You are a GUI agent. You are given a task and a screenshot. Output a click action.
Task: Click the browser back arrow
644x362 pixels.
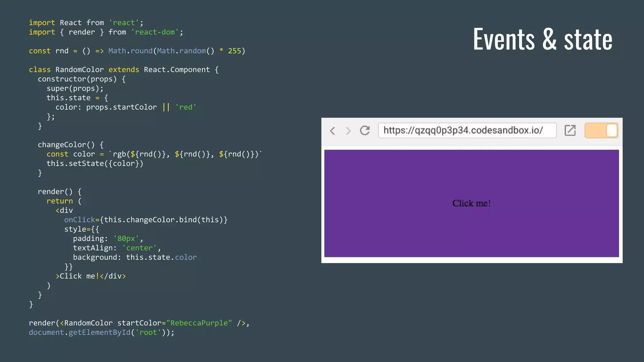click(332, 130)
